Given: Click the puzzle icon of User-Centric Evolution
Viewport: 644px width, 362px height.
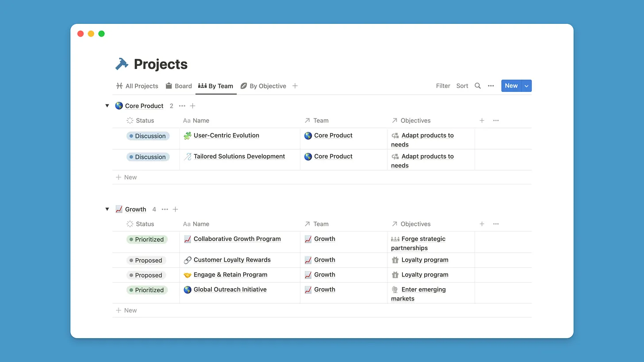Looking at the screenshot, I should 188,136.
